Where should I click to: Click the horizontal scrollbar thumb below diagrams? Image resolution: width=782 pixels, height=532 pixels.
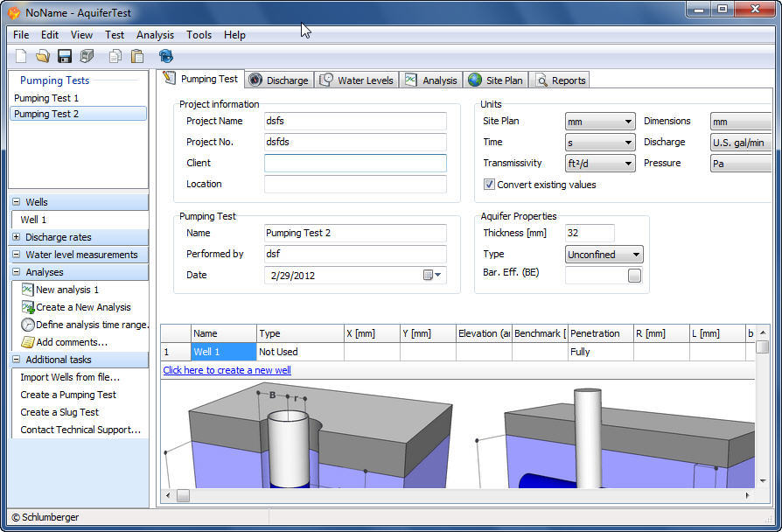tap(183, 495)
